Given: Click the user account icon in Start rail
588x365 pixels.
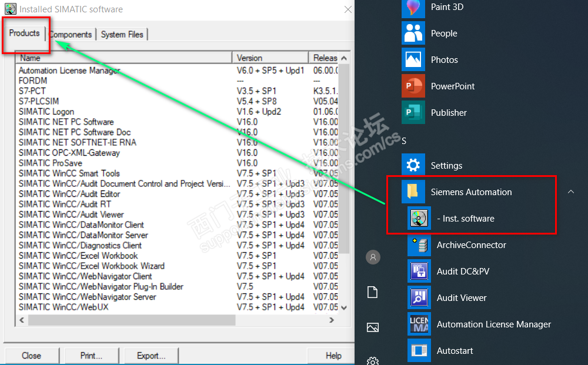Looking at the screenshot, I should tap(373, 257).
